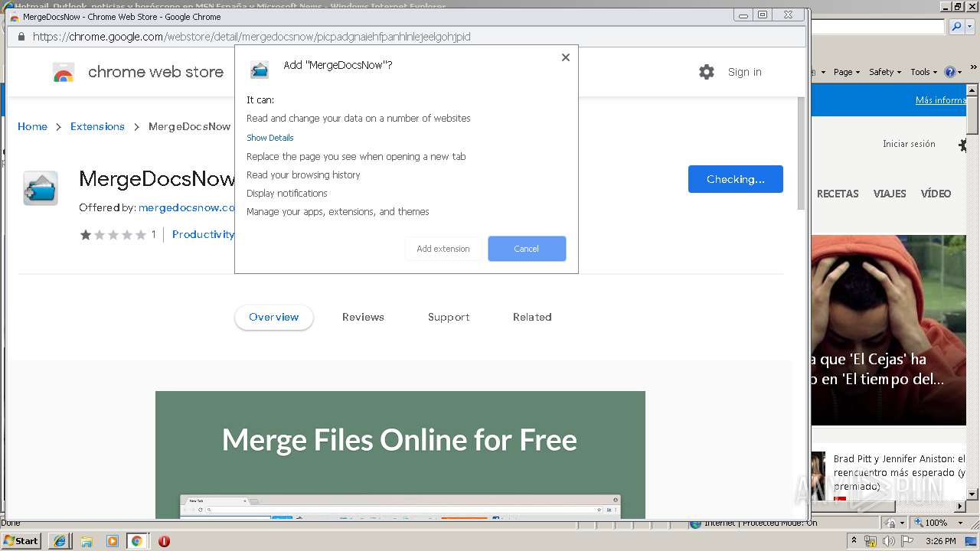This screenshot has height=551, width=980.
Task: Open the mergedocsnow.com offered-by link
Action: tap(187, 207)
